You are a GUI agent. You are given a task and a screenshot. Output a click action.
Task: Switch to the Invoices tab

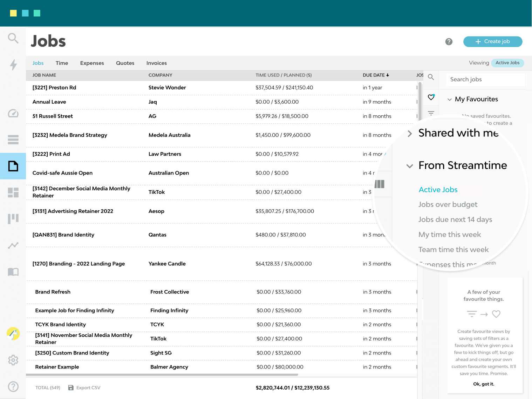click(156, 63)
